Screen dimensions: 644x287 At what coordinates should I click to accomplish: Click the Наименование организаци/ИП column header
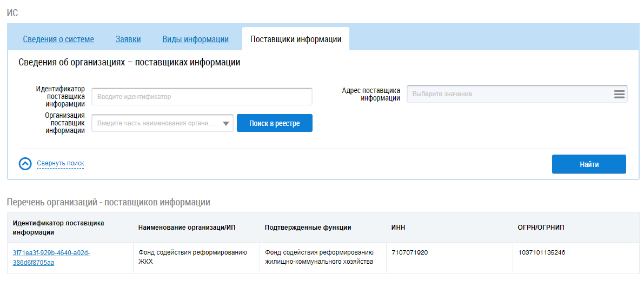[x=187, y=228]
